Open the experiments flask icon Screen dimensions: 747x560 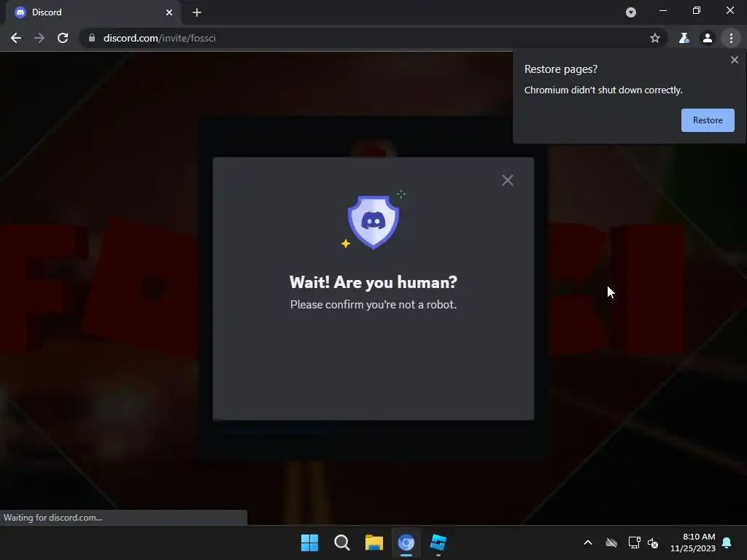[684, 38]
